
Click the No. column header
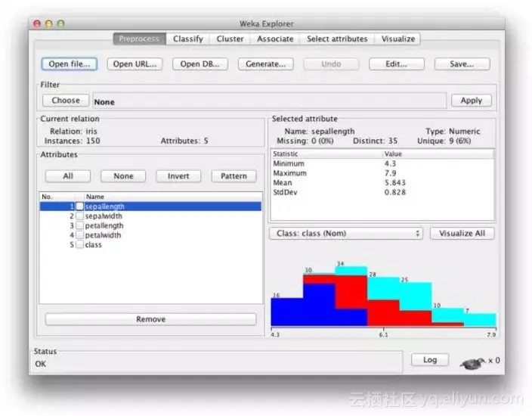[57, 197]
